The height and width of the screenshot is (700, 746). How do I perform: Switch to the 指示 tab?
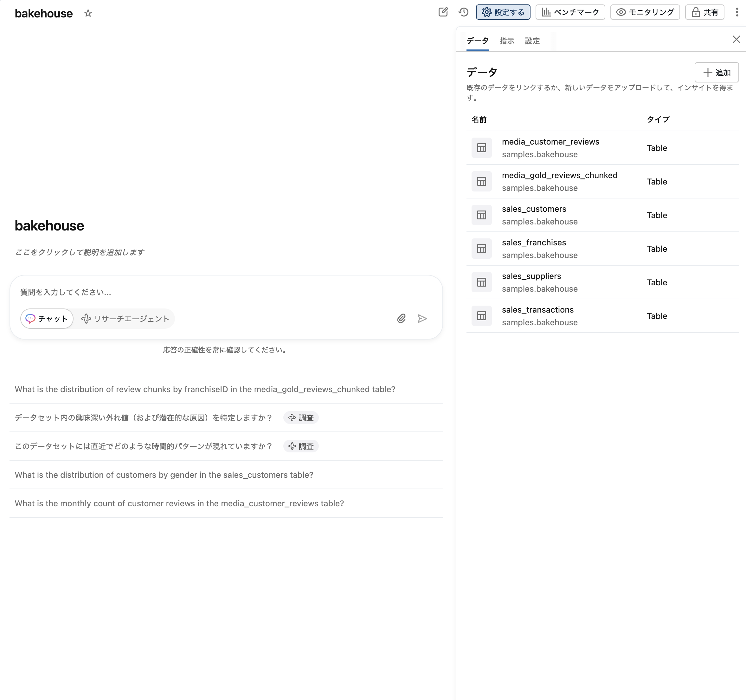pos(507,41)
